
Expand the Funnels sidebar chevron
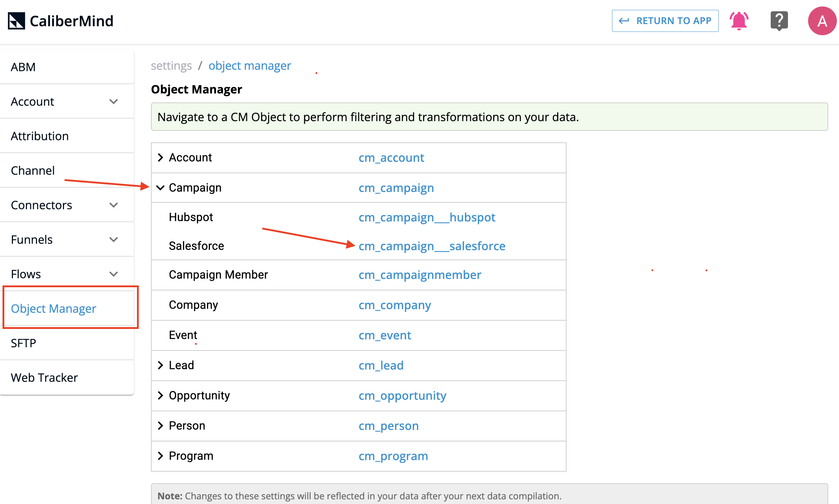coord(114,240)
